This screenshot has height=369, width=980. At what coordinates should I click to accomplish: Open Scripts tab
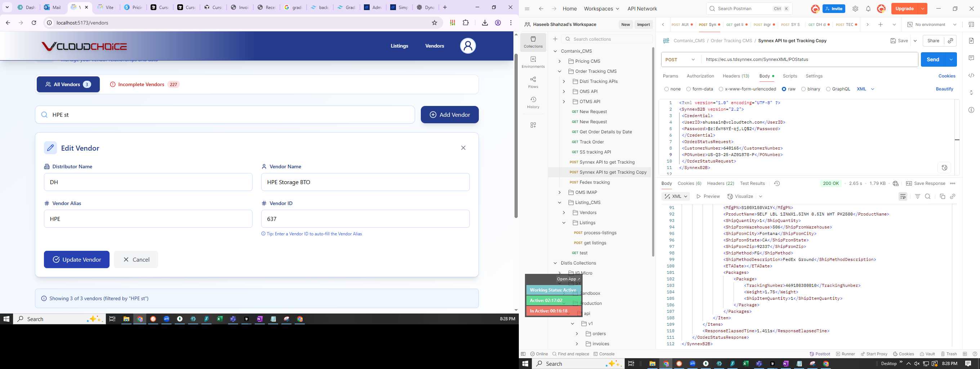pyautogui.click(x=790, y=76)
